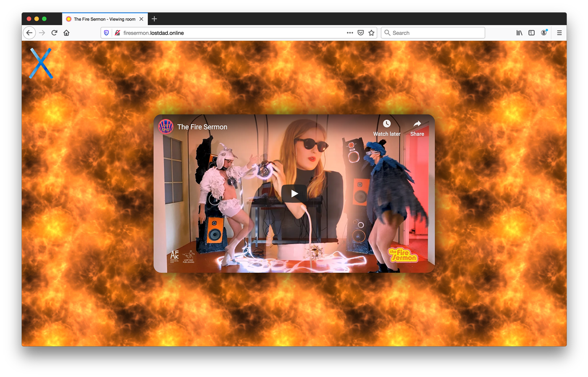Play The Fire Sermon video

click(294, 194)
